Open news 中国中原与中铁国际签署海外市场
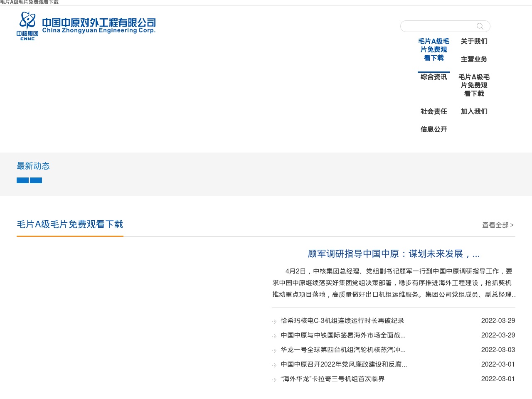Image resolution: width=532 pixels, height=399 pixels. (343, 335)
